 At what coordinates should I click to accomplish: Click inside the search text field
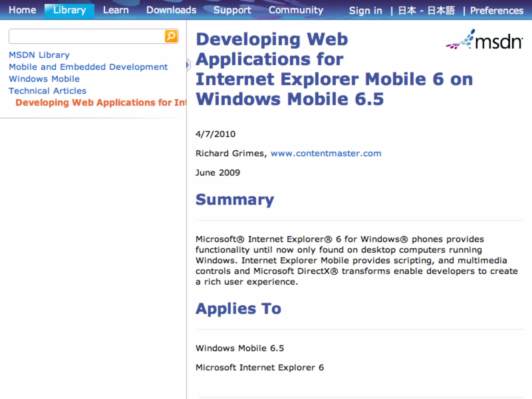click(x=86, y=36)
